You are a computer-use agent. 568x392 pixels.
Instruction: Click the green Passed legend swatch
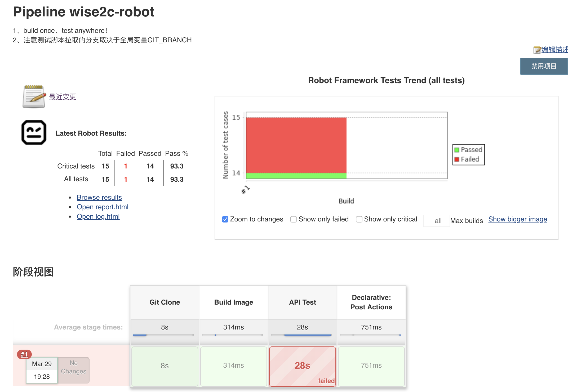click(x=457, y=150)
